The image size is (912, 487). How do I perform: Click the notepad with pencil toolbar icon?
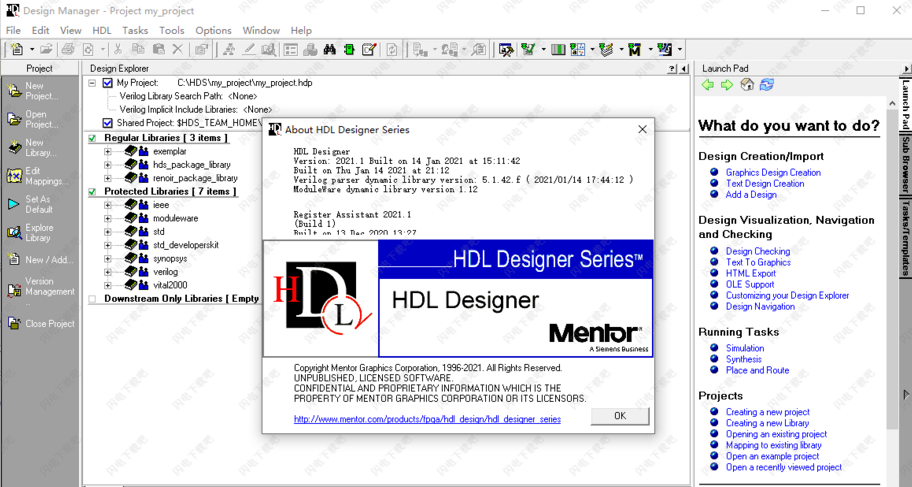coord(369,49)
